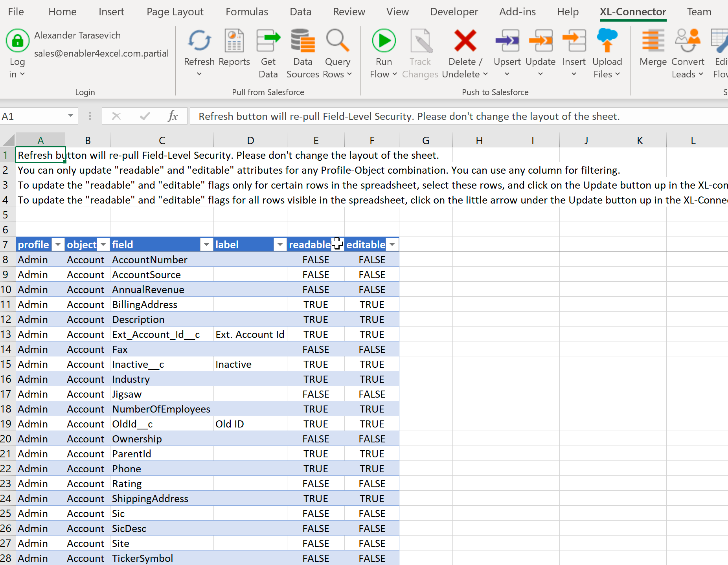728x565 pixels.
Task: Select the Ownership field cell
Action: [x=162, y=439]
